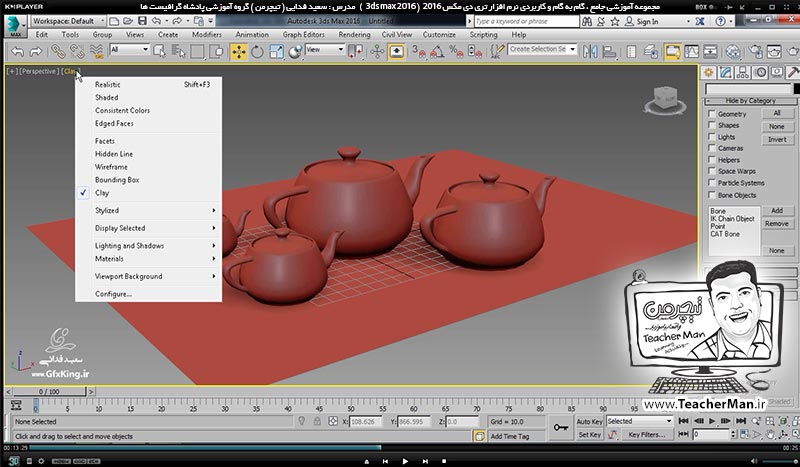
Task: Open the Layer Explorer icon
Action: pyautogui.click(x=650, y=51)
